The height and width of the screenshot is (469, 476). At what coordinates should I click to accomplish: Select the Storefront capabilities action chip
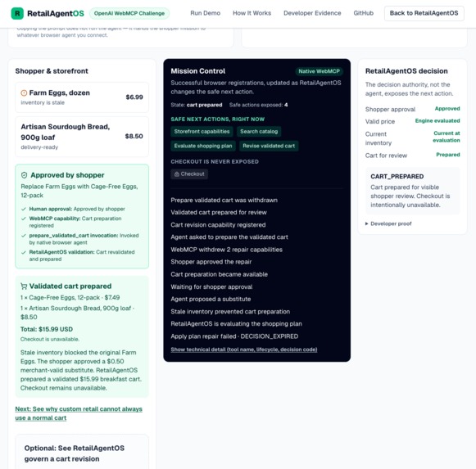point(202,131)
